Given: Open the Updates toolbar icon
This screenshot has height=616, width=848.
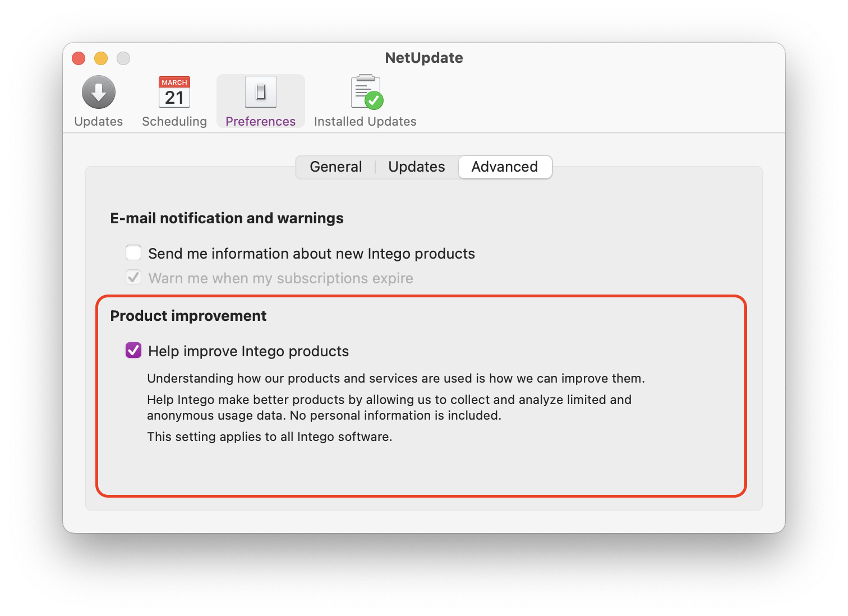Looking at the screenshot, I should coord(99,92).
